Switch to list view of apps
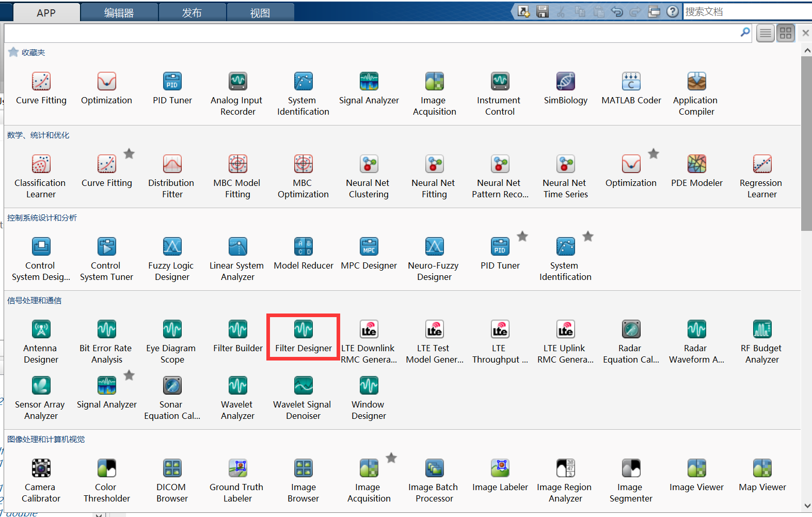This screenshot has height=517, width=812. coord(766,34)
